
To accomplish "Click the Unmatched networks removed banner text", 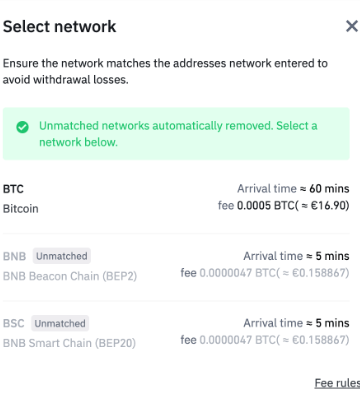I will pos(178,134).
